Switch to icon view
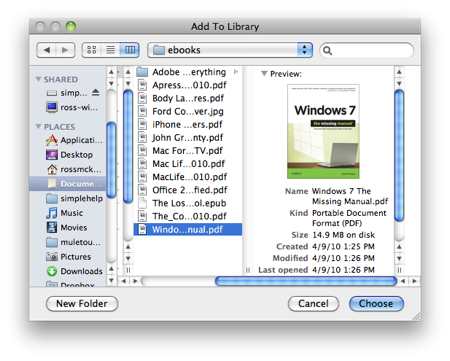Image resolution: width=450 pixels, height=361 pixels. [x=91, y=50]
